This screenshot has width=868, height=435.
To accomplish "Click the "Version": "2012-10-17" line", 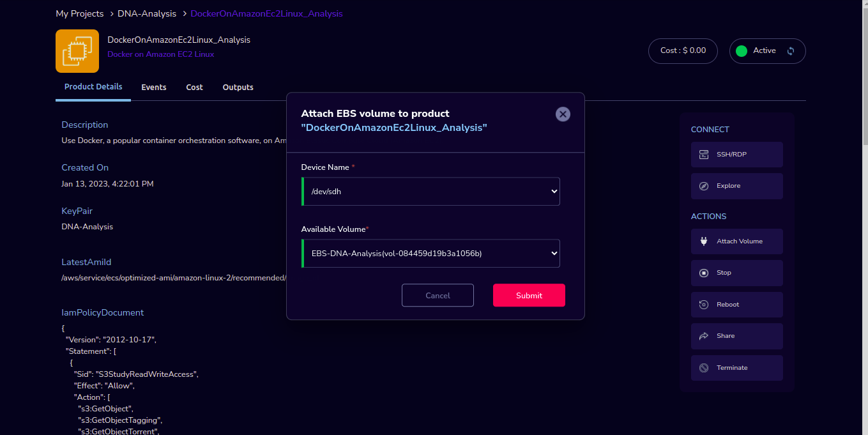I will (x=111, y=340).
